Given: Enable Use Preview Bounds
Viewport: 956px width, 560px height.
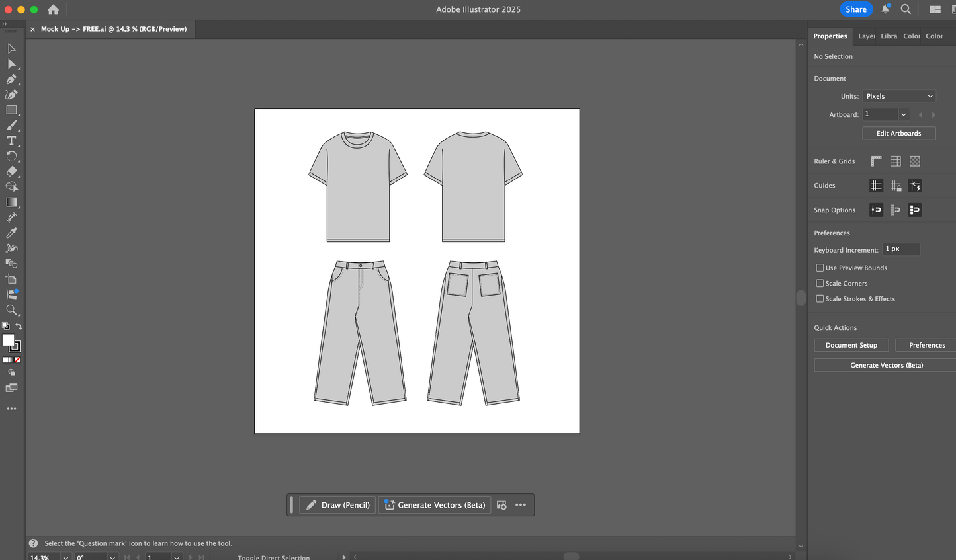Looking at the screenshot, I should pyautogui.click(x=820, y=268).
